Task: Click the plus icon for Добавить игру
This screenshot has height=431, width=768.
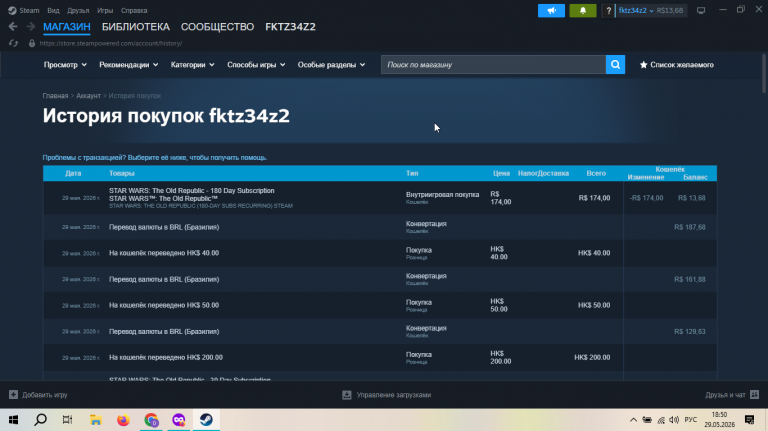Action: click(x=13, y=395)
